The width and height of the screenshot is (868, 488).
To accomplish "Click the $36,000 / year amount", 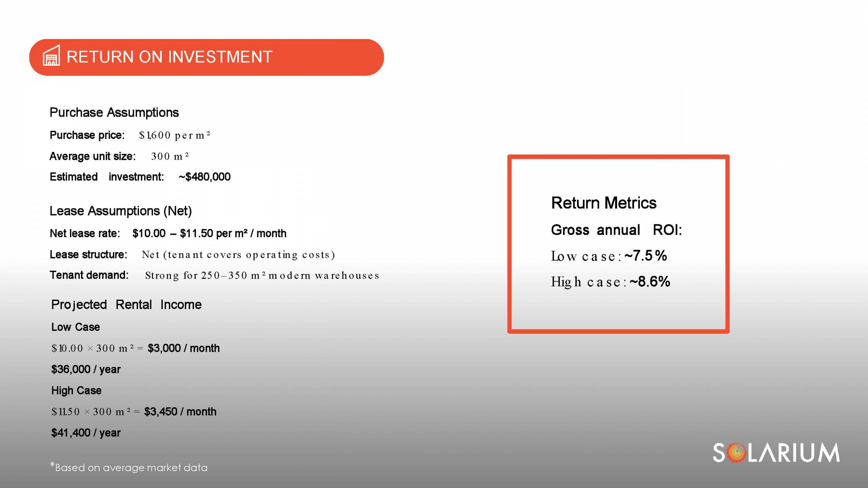I will [x=86, y=369].
